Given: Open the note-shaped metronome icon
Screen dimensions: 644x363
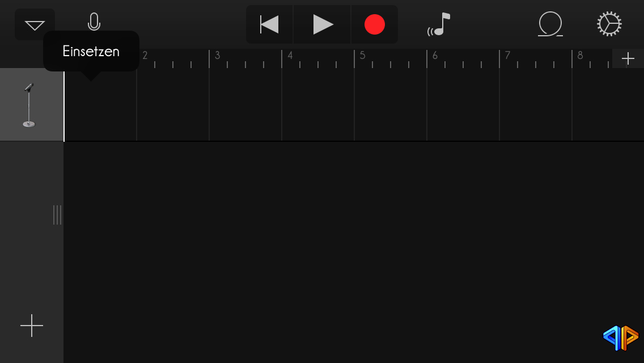Looking at the screenshot, I should click(x=439, y=24).
